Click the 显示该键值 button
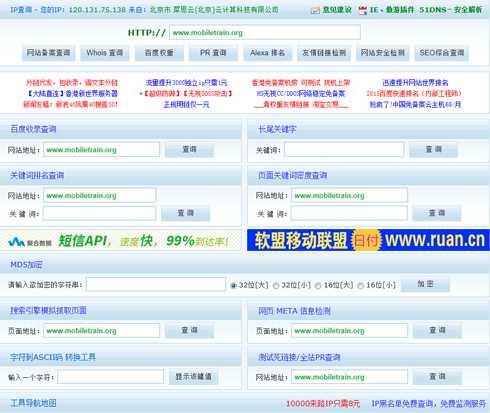Screen dimensions: 490x413 [x=193, y=377]
